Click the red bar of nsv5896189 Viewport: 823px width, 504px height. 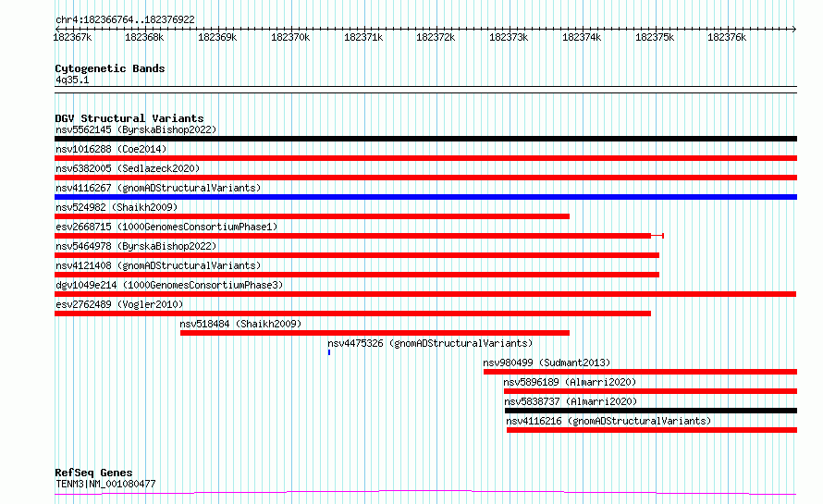click(650, 392)
